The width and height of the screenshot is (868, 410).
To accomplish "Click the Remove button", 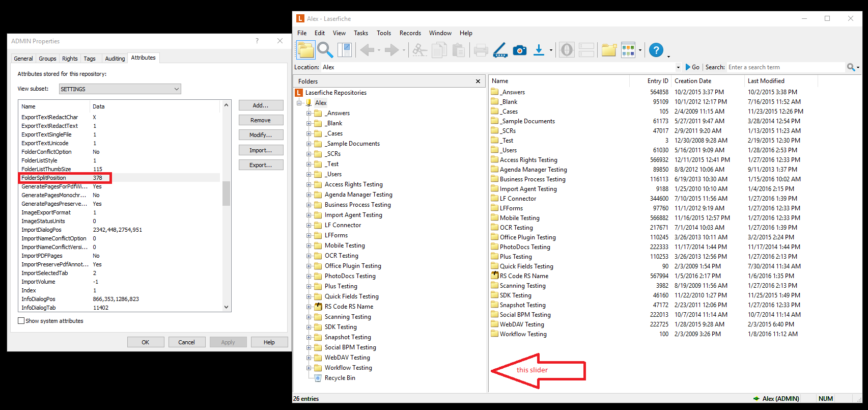I will 261,120.
